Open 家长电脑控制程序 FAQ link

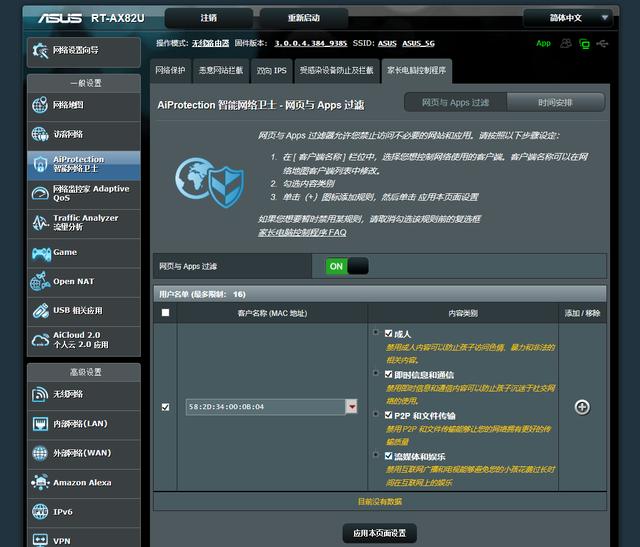[x=302, y=232]
